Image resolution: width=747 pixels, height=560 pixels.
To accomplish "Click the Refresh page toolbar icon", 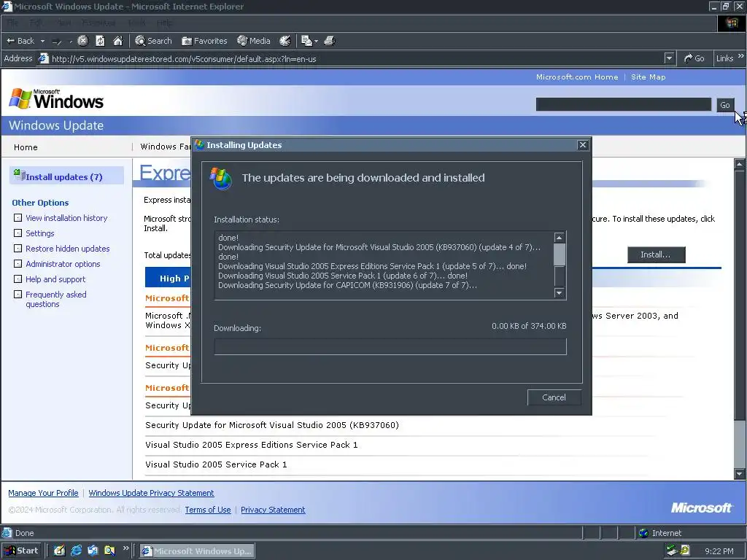I will (x=100, y=41).
